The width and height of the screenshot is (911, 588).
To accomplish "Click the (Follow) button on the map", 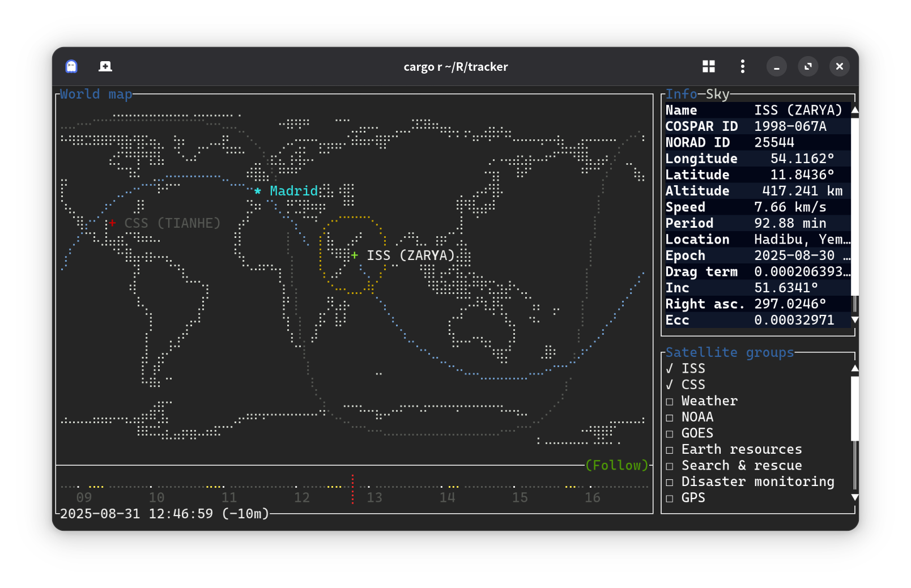I will [618, 465].
